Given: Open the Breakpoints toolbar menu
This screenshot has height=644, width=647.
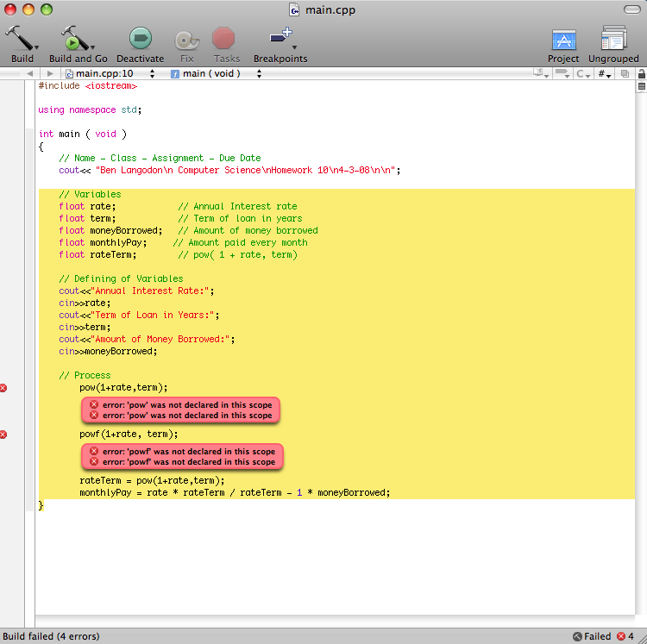Looking at the screenshot, I should (x=280, y=39).
